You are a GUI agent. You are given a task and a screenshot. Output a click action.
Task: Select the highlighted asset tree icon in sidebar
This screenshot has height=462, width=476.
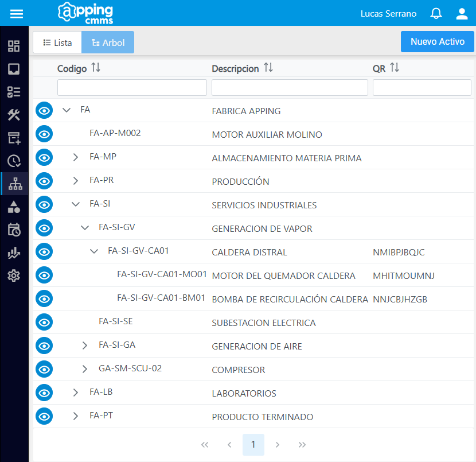point(14,184)
